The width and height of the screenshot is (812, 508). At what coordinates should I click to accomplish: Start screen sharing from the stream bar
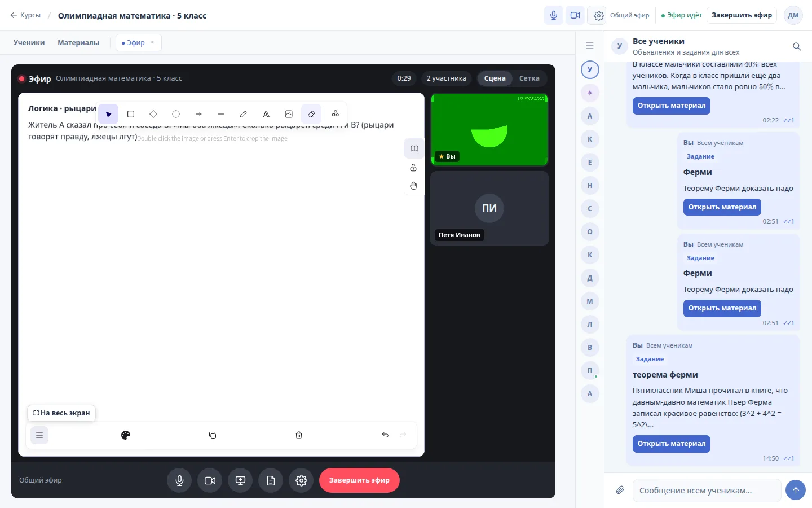pos(240,480)
